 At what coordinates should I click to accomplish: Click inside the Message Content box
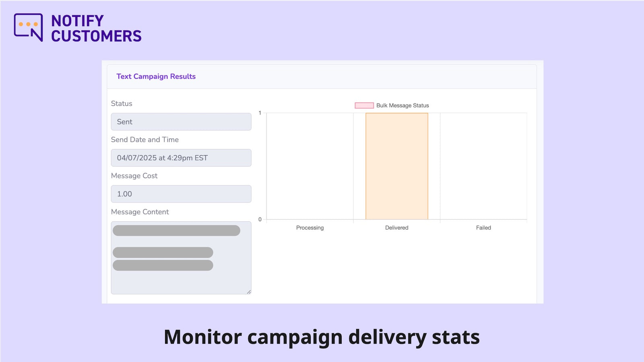181,257
